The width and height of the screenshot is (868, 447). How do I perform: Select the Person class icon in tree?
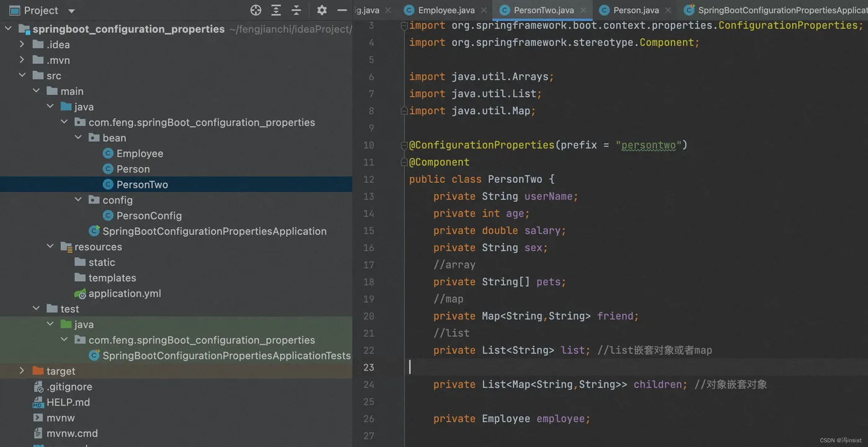tap(108, 169)
